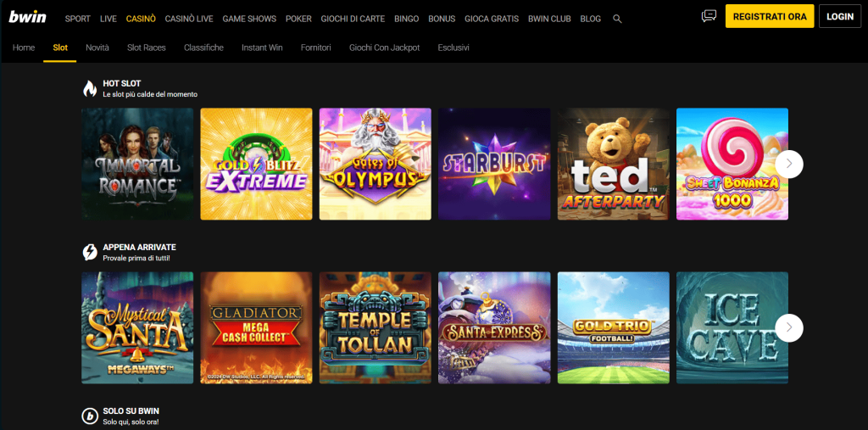Open bwin Club

click(549, 19)
